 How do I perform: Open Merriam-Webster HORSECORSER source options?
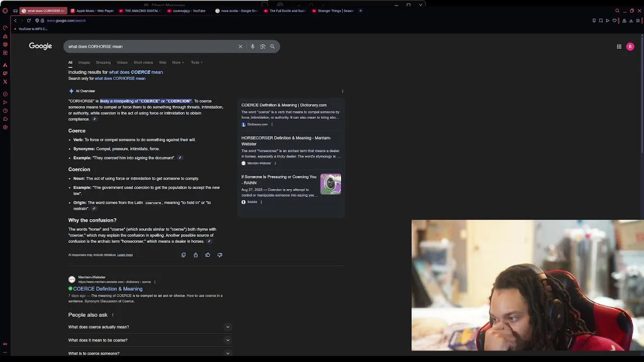pos(275,163)
